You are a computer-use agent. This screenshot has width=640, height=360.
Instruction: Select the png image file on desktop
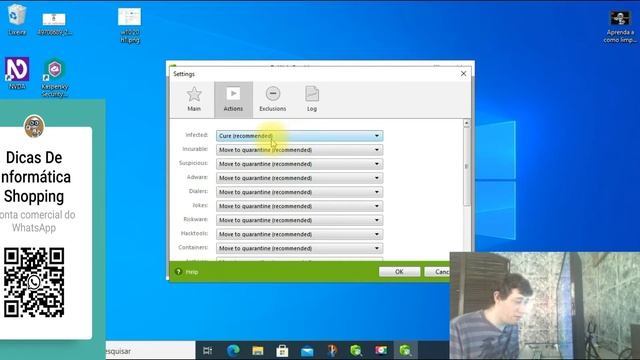pyautogui.click(x=130, y=25)
